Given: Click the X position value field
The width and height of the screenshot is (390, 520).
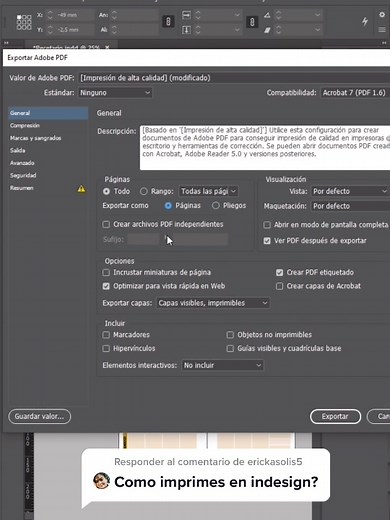Looking at the screenshot, I should pyautogui.click(x=75, y=15).
